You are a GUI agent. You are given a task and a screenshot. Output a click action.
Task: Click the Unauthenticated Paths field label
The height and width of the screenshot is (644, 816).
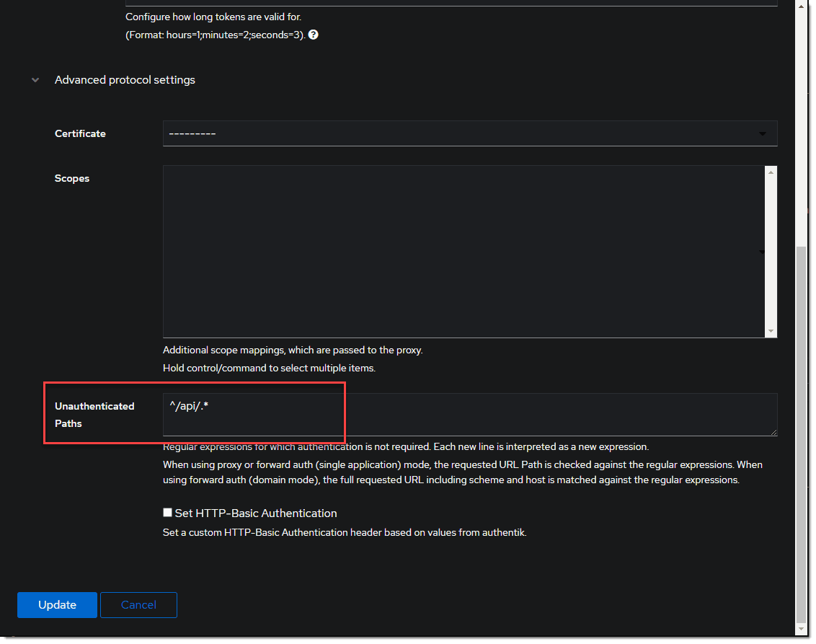[x=94, y=415]
